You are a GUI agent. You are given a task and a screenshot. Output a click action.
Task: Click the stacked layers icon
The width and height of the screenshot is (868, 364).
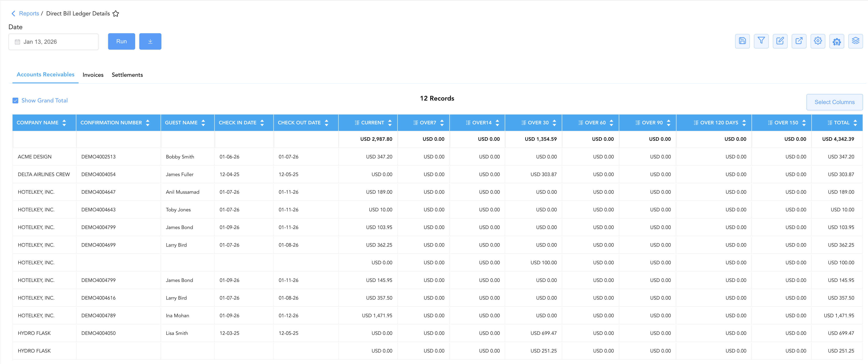point(855,41)
